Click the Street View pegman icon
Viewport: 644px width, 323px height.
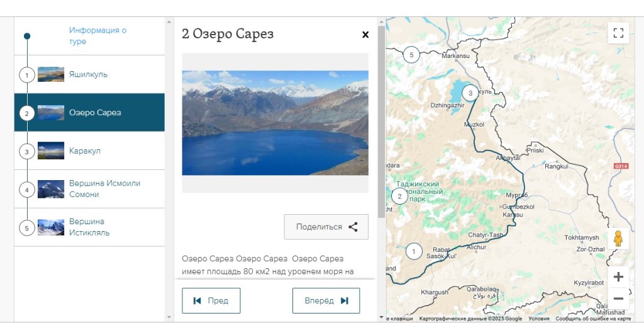click(618, 239)
